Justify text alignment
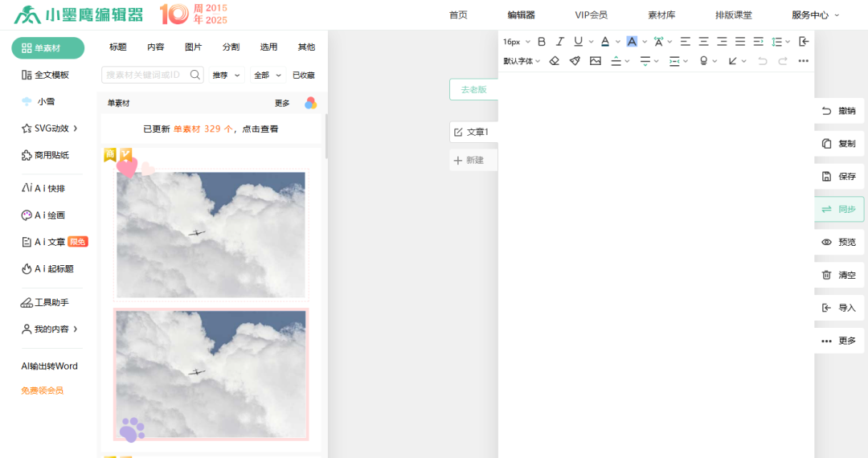Screen dimensions: 868x458 coord(740,42)
